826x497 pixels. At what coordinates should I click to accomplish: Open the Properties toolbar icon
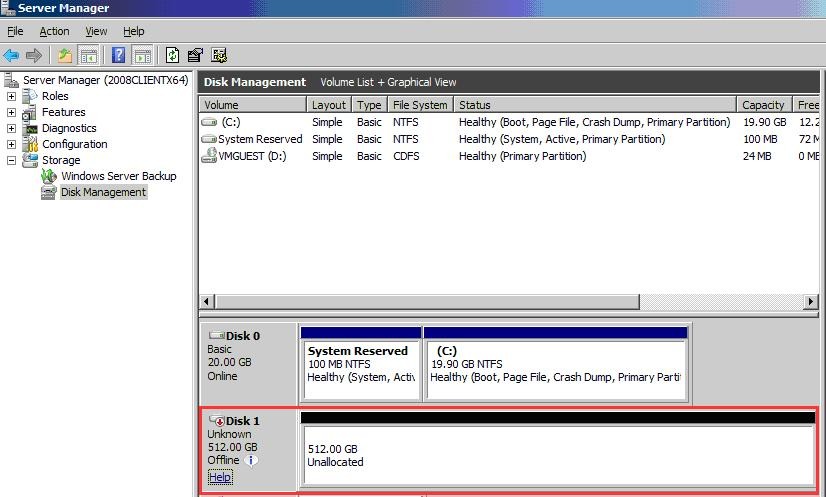click(x=196, y=55)
